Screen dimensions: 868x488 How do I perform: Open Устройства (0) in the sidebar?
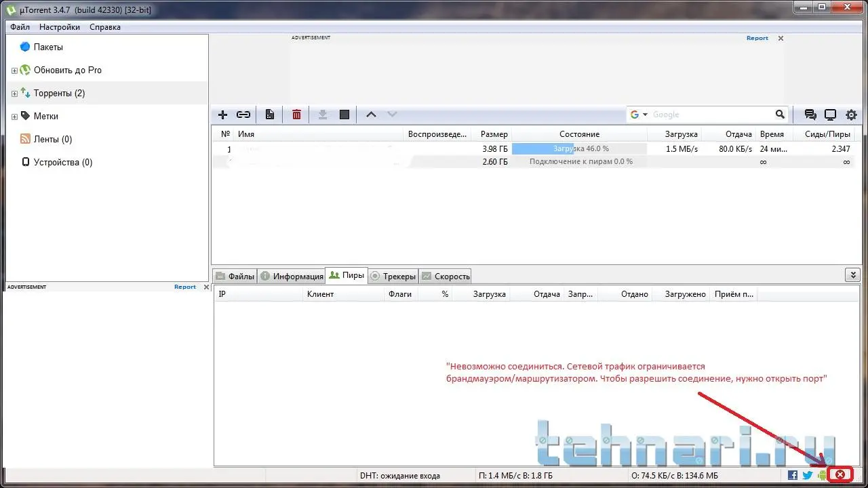coord(63,162)
